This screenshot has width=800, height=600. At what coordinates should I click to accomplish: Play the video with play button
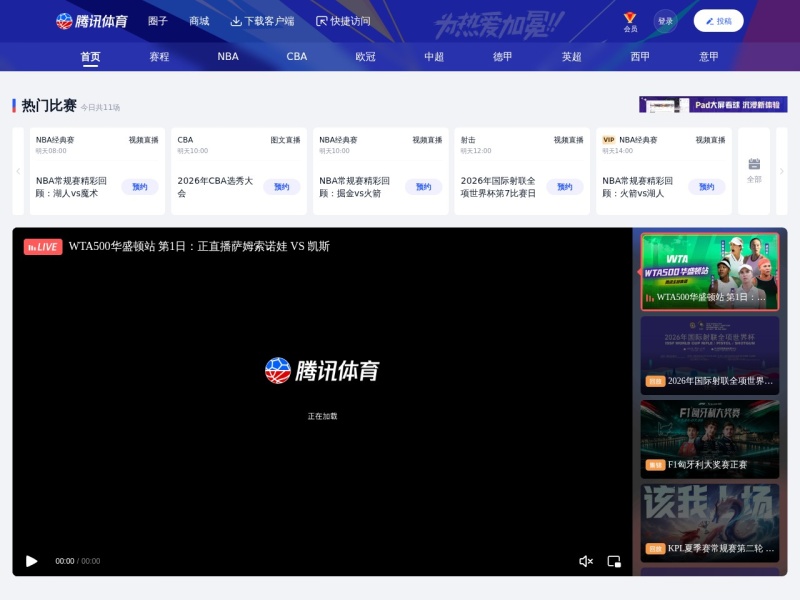32,561
